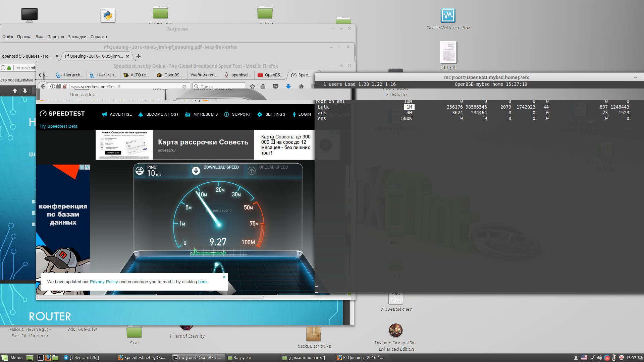Click the bookmarks list icon in toolbar
The image size is (644, 362).
pos(263,86)
